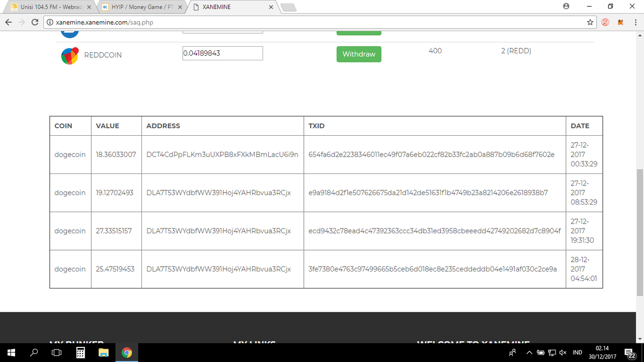Close the Unisi 104.5 FM tab
Viewport: 644px width, 362px height.
(89, 7)
